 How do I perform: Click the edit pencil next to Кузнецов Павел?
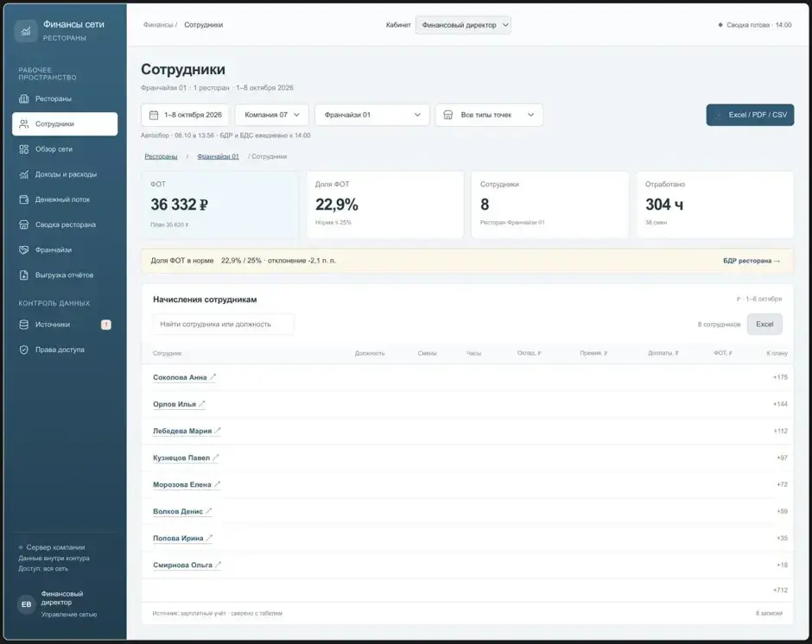point(215,458)
